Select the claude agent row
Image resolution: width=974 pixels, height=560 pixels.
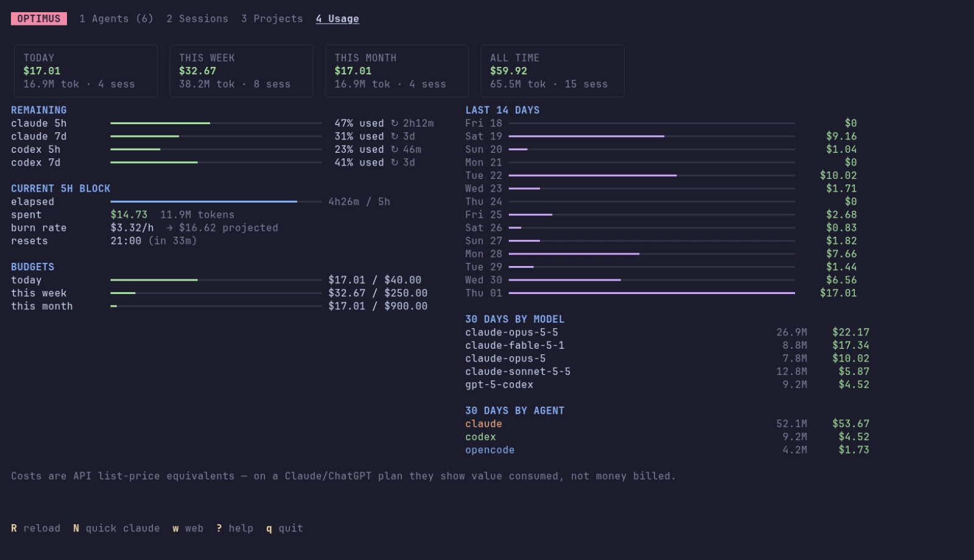point(667,424)
